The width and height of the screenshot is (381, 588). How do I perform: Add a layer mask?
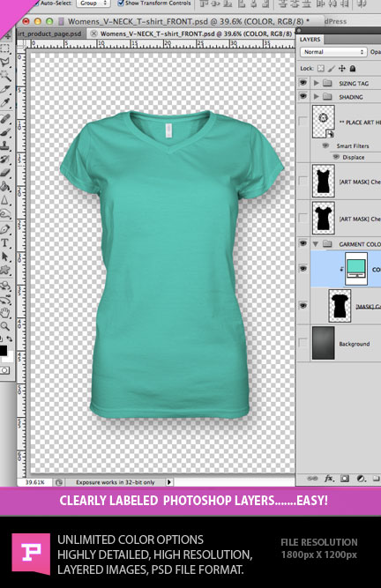coord(345,479)
